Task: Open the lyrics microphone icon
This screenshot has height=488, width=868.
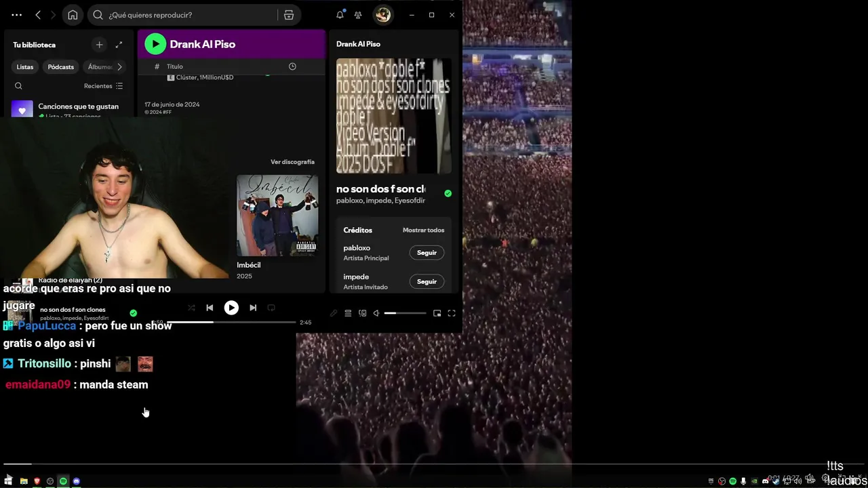Action: (334, 313)
